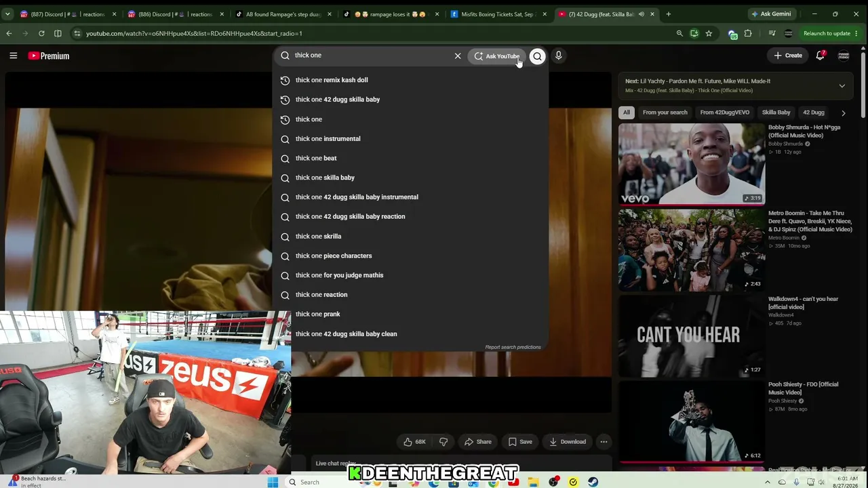Save the video to a playlist
This screenshot has width=868, height=488.
point(520,442)
